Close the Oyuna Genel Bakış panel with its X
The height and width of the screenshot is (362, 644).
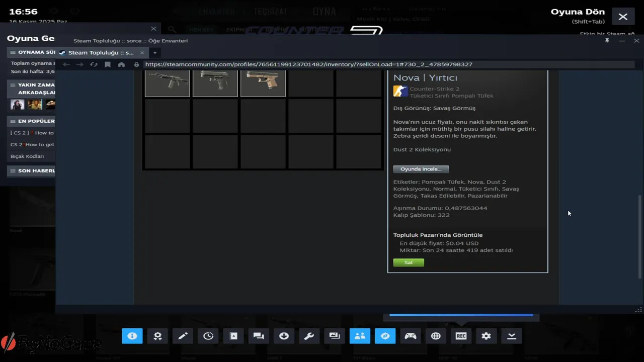[x=153, y=29]
